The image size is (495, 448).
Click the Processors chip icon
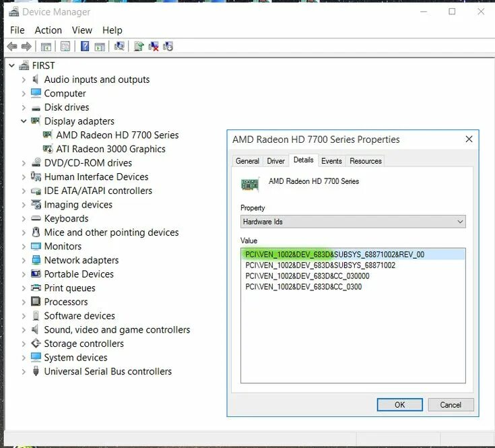click(36, 301)
